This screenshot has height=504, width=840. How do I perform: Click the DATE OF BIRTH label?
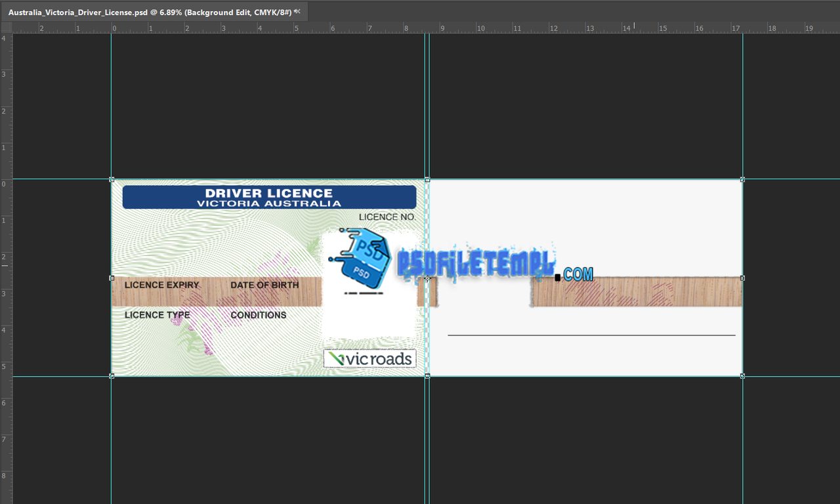(264, 285)
